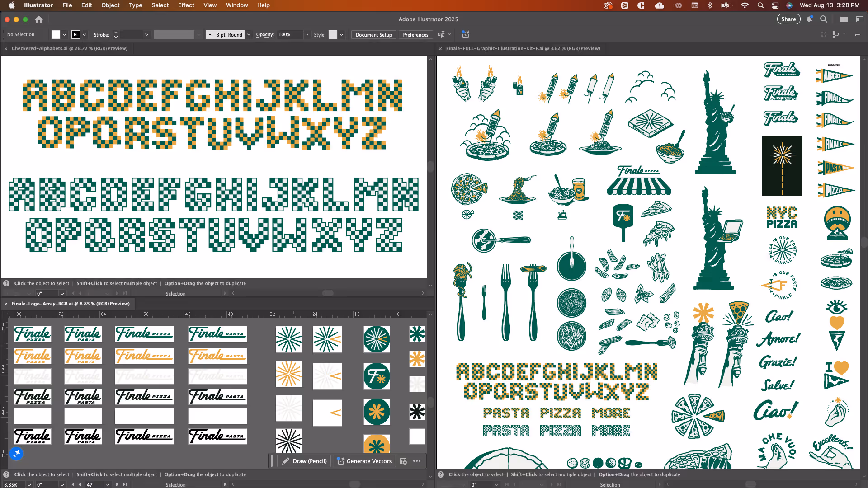Expand the fill color dropdown arrow

click(65, 35)
